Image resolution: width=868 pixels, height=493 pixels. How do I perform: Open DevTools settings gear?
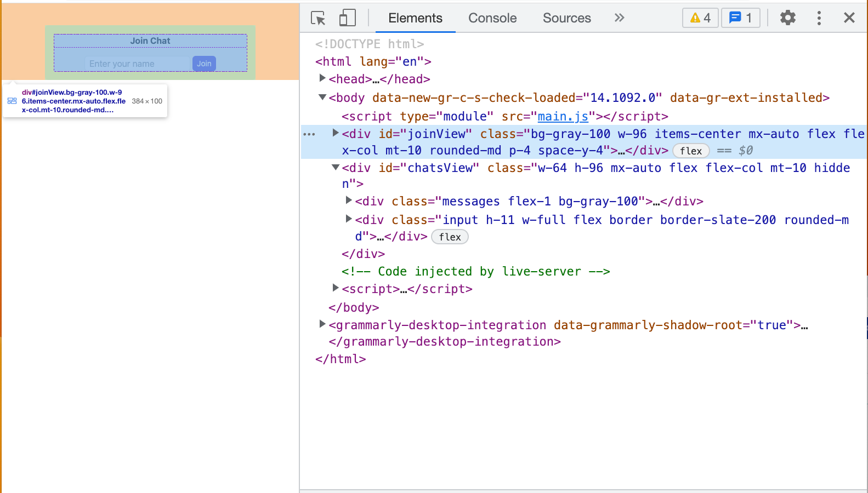click(788, 18)
